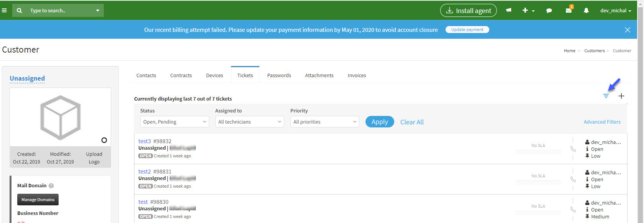Switch to the Contracts tab
The height and width of the screenshot is (223, 644).
(x=181, y=75)
